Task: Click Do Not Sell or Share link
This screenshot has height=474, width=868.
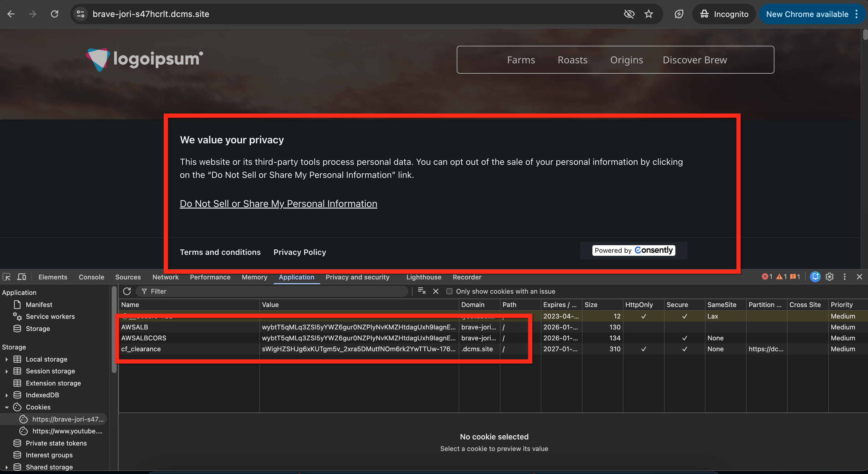Action: (x=278, y=204)
